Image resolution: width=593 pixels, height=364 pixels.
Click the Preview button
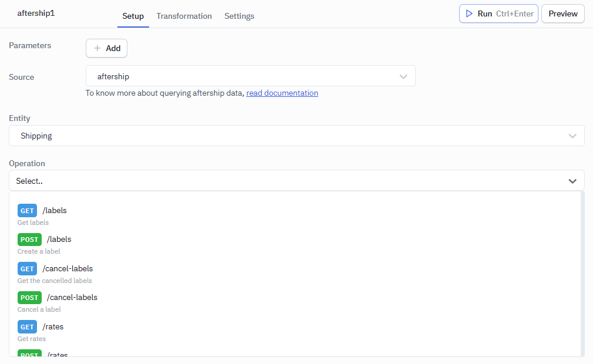click(562, 14)
